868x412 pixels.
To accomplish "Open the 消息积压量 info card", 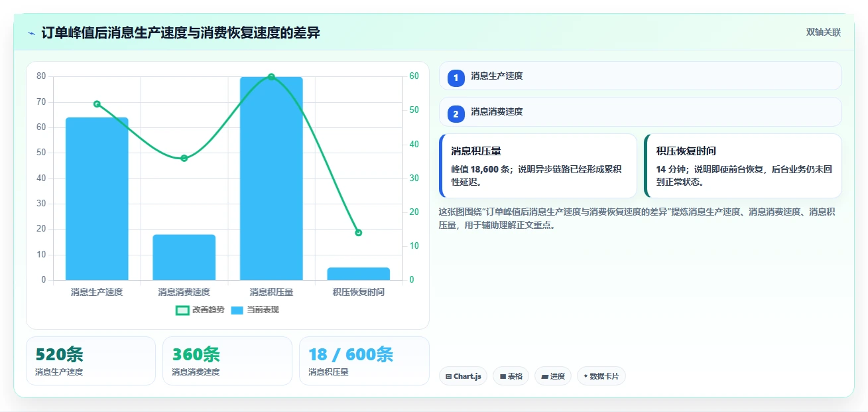I will click(538, 166).
